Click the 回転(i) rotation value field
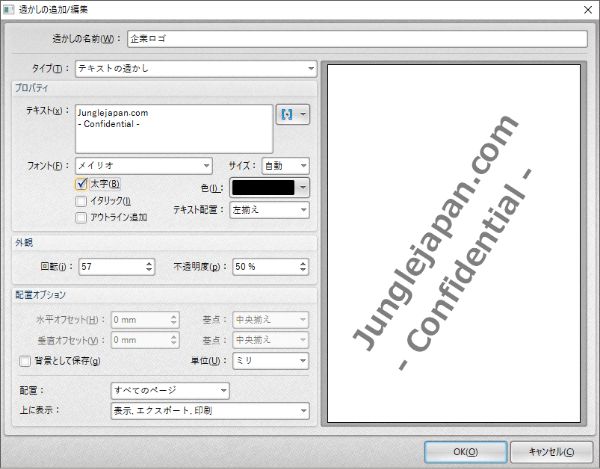The width and height of the screenshot is (600, 469). [x=111, y=267]
